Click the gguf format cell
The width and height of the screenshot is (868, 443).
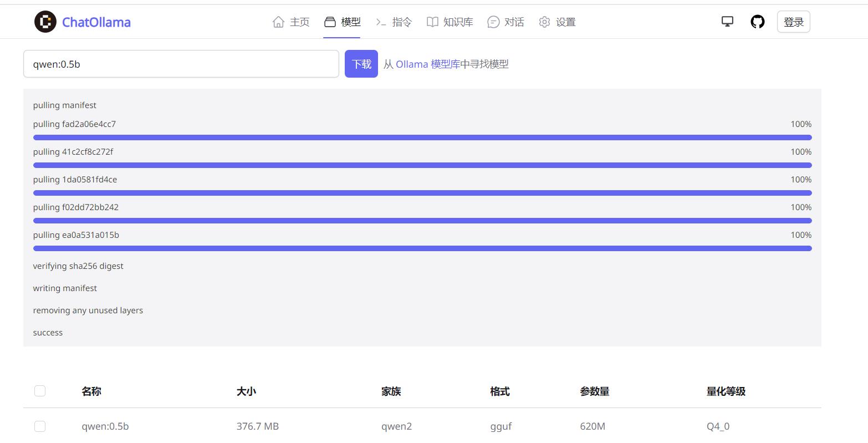point(501,426)
